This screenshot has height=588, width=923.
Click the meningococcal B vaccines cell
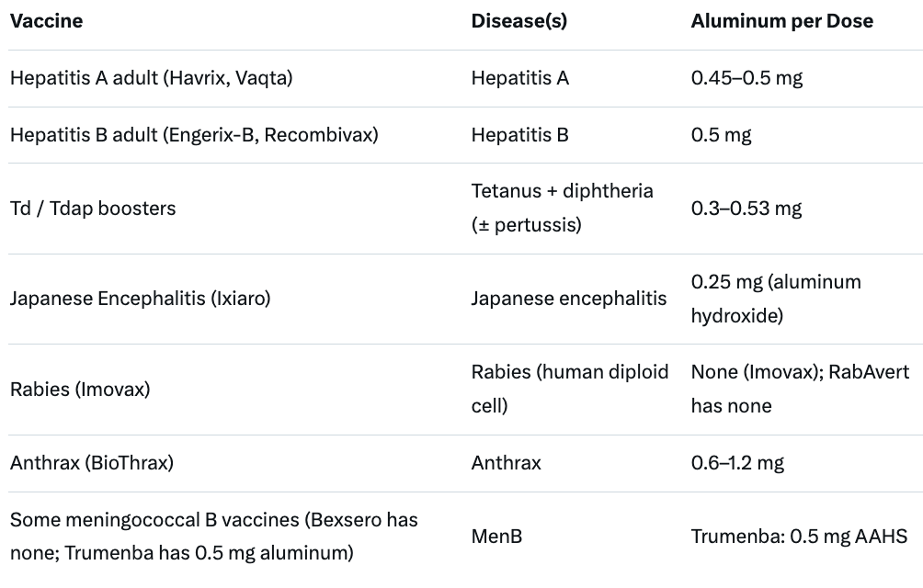[x=213, y=537]
